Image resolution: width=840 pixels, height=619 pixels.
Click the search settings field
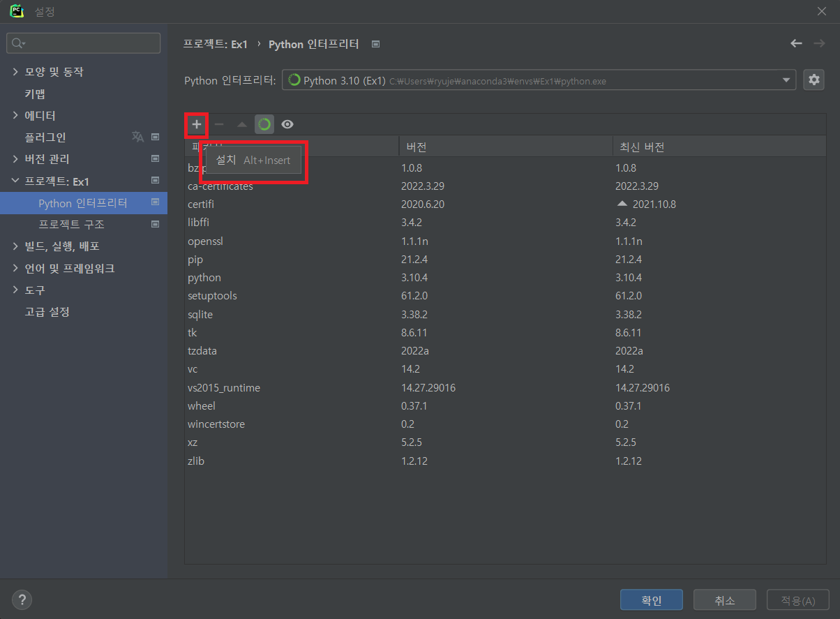[x=84, y=43]
